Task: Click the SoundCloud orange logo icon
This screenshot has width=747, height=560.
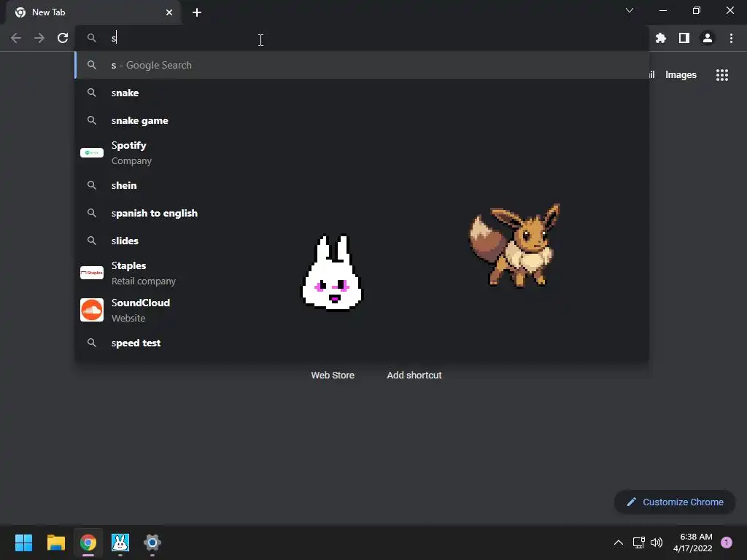Action: [92, 310]
